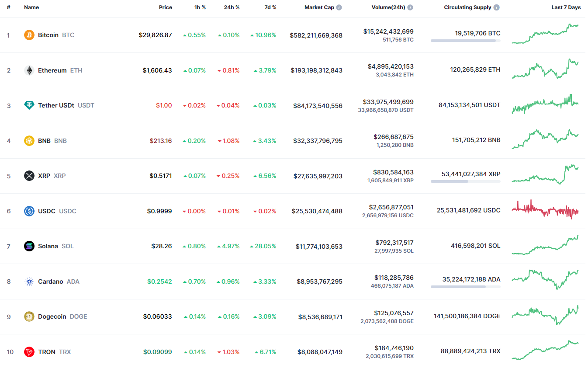Sort the list by Name header

point(31,7)
